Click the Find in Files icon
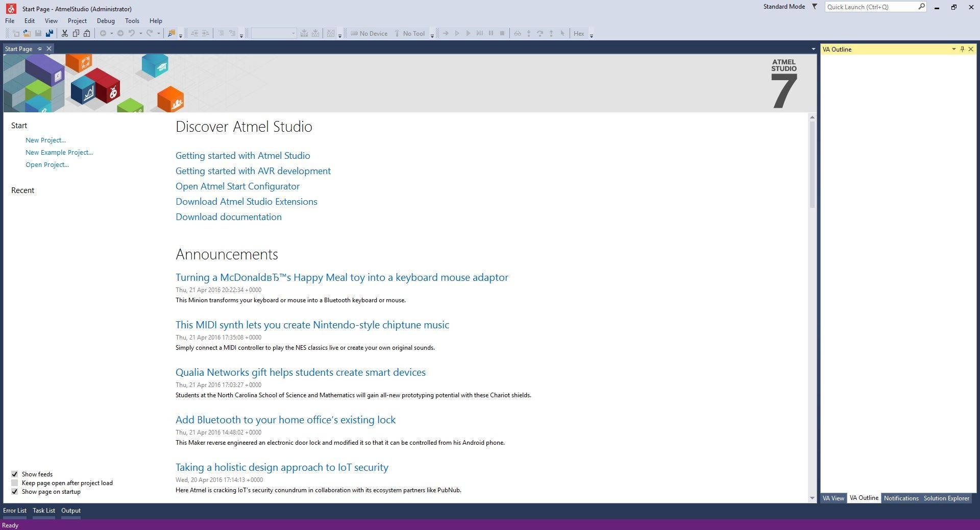Image resolution: width=980 pixels, height=530 pixels. point(171,33)
